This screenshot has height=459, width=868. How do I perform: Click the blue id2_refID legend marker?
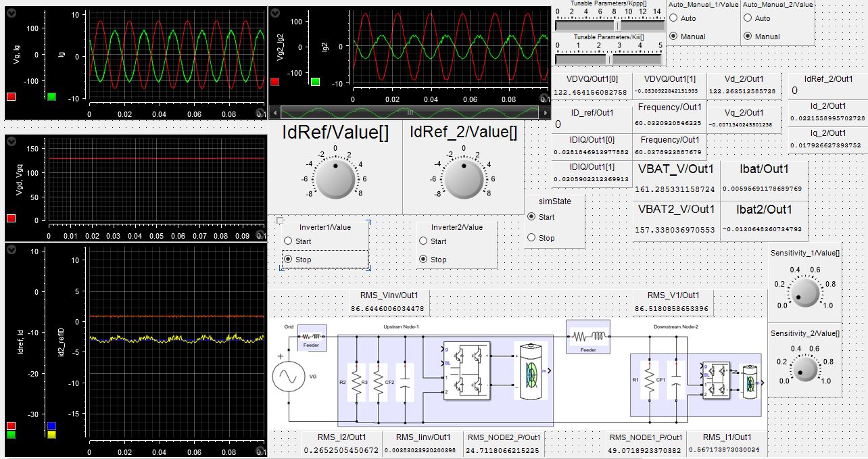52,426
